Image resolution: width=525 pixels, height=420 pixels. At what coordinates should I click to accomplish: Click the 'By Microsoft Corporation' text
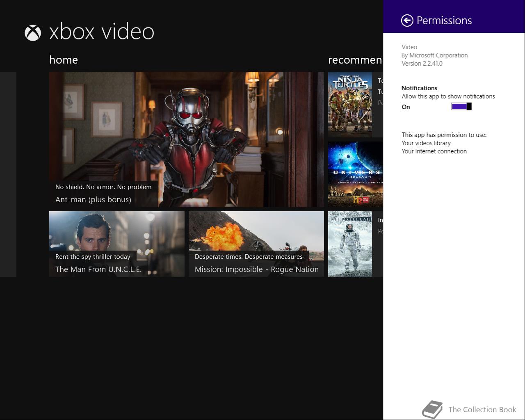434,55
